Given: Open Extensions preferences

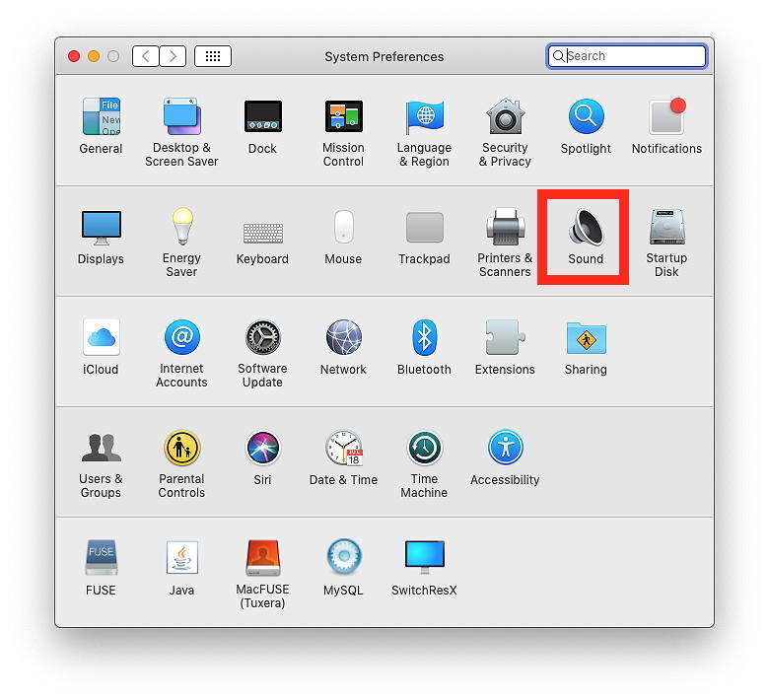Looking at the screenshot, I should [x=505, y=347].
